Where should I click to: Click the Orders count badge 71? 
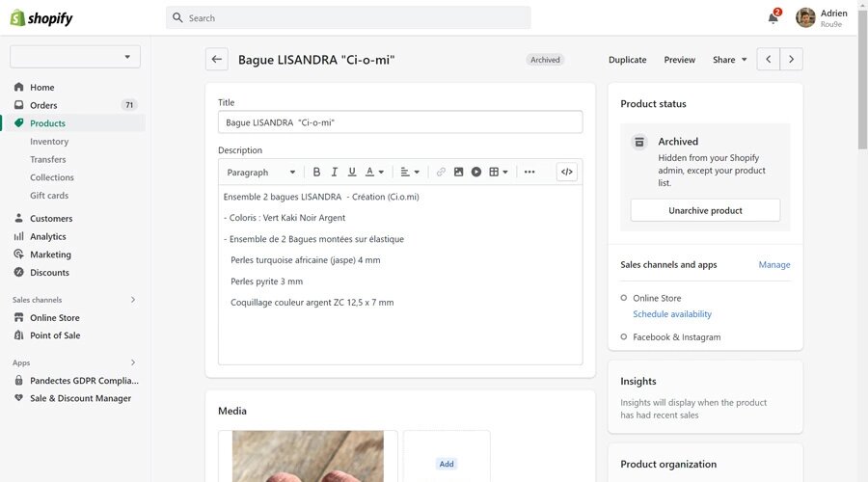click(x=129, y=104)
